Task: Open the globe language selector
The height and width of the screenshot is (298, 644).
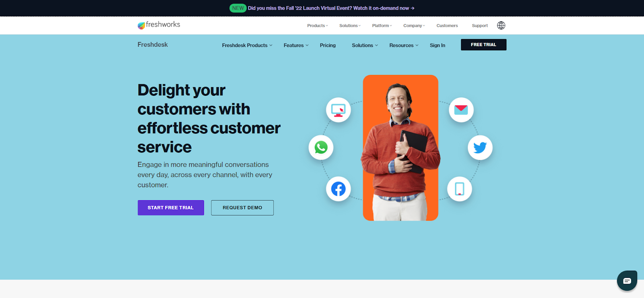Action: tap(501, 25)
